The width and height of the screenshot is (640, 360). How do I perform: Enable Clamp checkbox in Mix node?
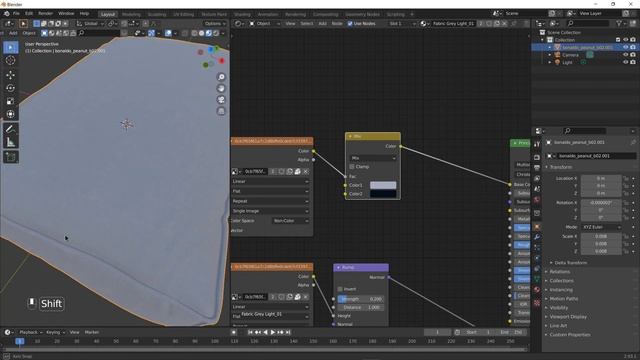[352, 167]
